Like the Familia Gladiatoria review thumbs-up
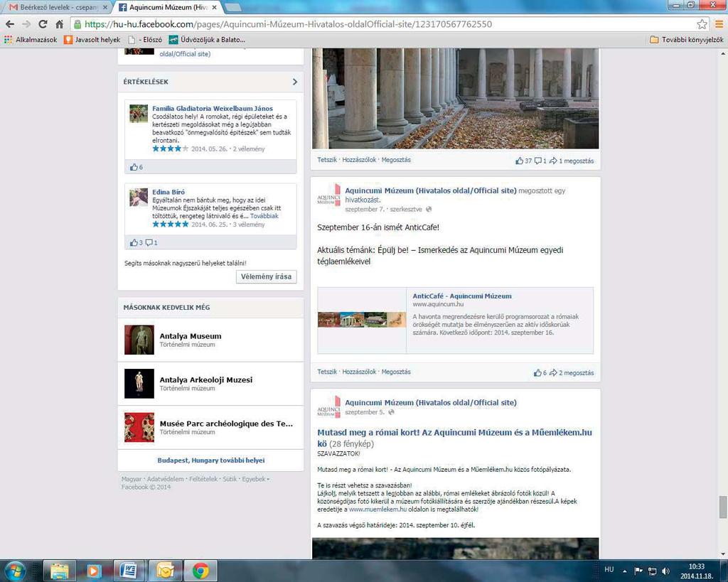728x582 pixels. click(136, 167)
